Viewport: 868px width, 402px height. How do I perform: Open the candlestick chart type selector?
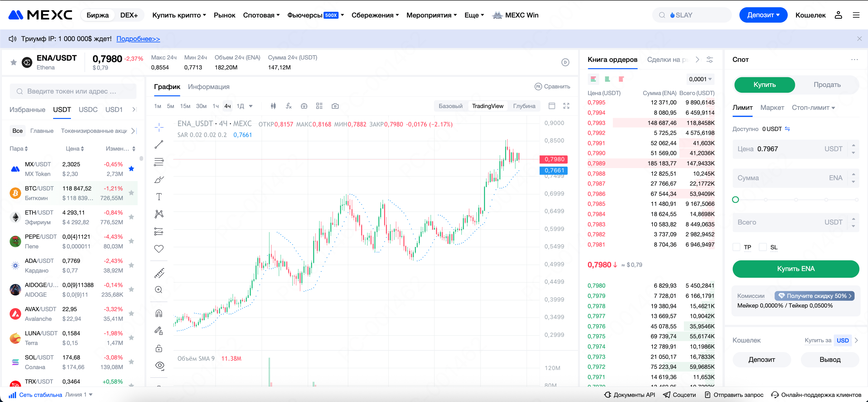click(273, 106)
